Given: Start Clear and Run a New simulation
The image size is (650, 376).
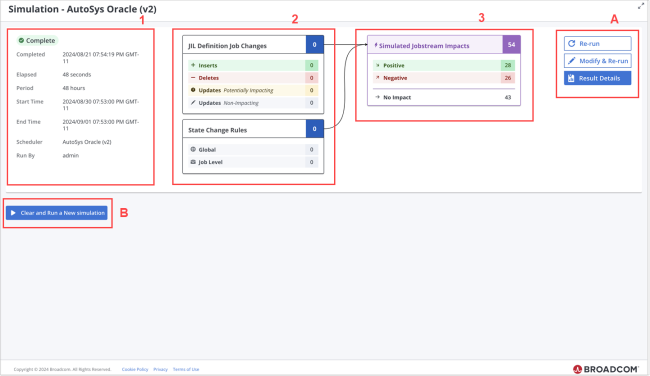Looking at the screenshot, I should point(57,213).
